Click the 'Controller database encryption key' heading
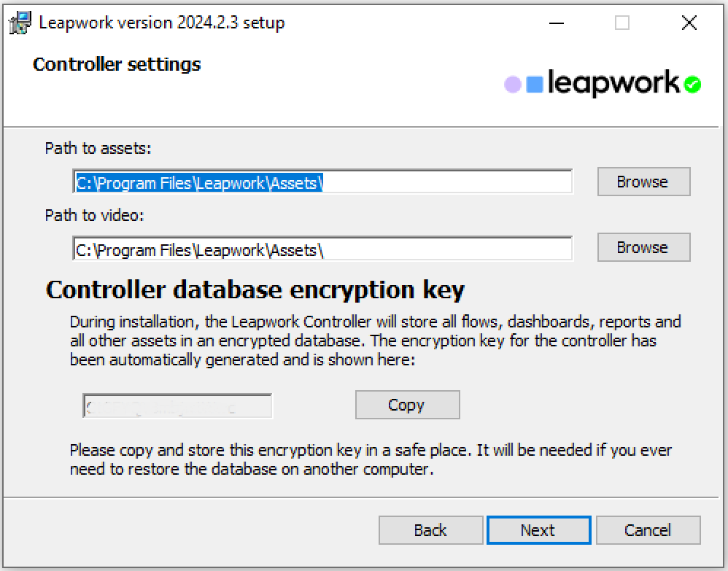Image resolution: width=728 pixels, height=571 pixels. (x=255, y=290)
